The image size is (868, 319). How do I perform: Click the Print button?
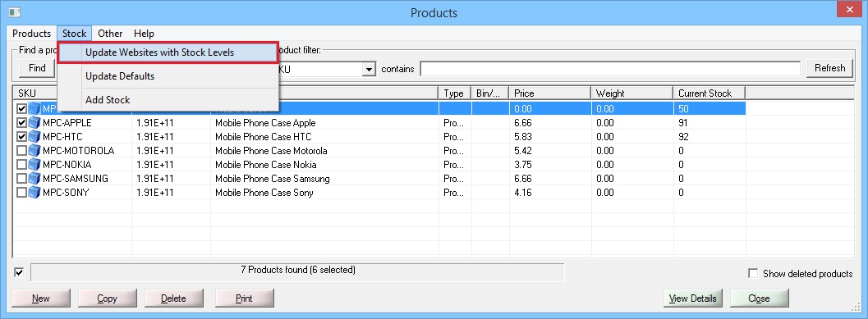pyautogui.click(x=244, y=298)
